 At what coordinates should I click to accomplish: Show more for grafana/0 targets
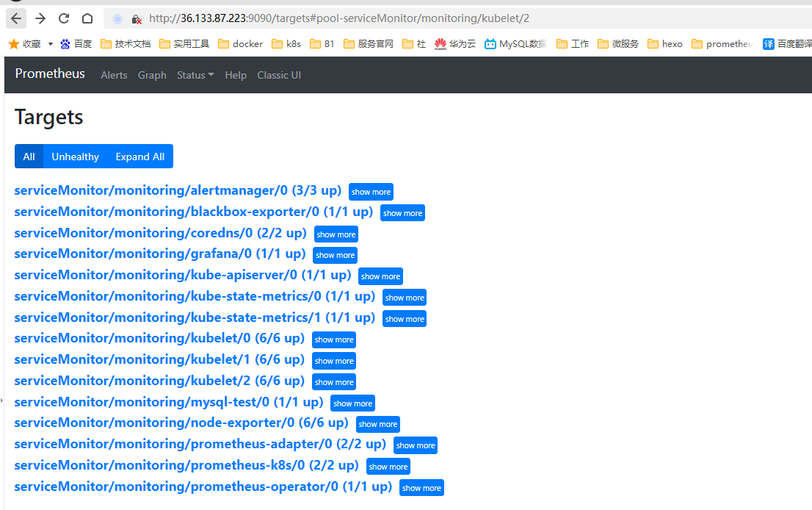[x=335, y=255]
